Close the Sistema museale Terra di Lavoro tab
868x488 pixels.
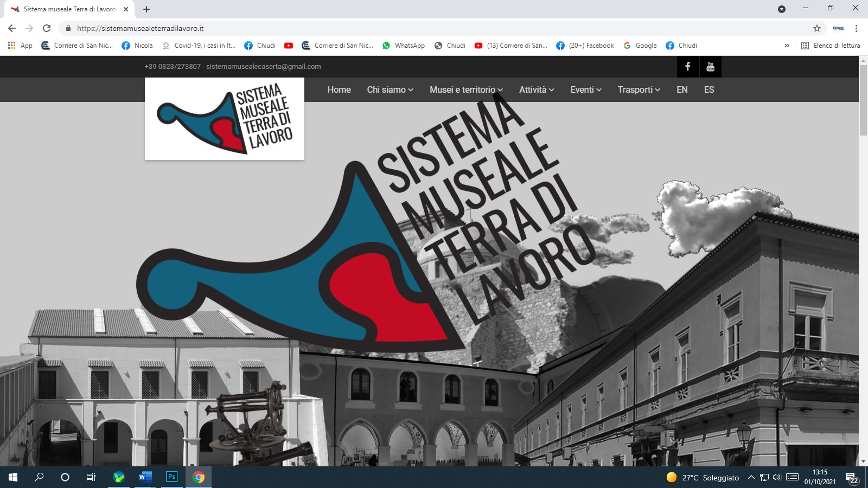coord(126,9)
